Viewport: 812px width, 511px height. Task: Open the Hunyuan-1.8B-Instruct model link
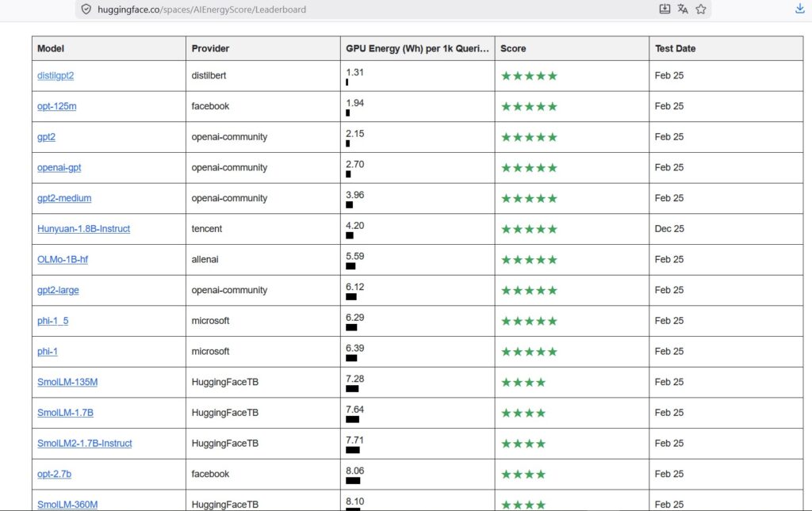click(83, 229)
